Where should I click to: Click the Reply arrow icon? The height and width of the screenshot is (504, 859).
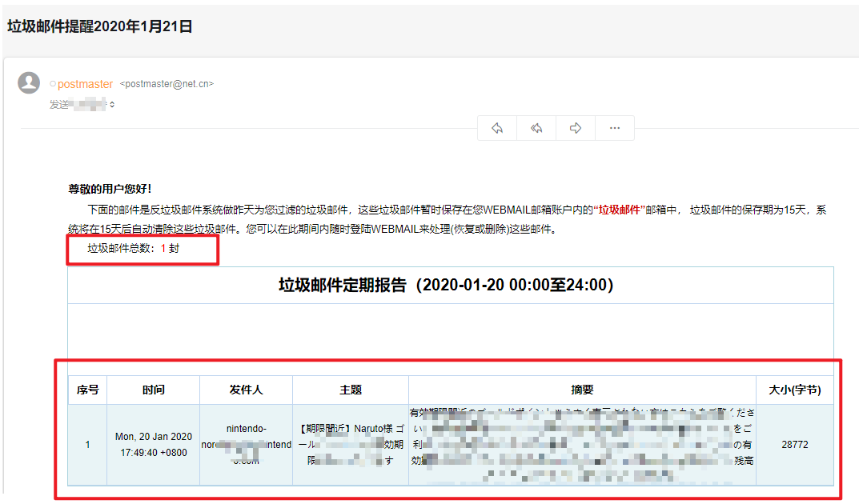[497, 128]
